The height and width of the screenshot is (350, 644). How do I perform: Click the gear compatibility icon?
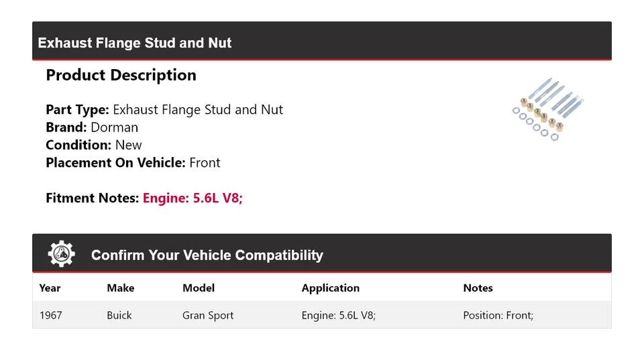tap(61, 254)
